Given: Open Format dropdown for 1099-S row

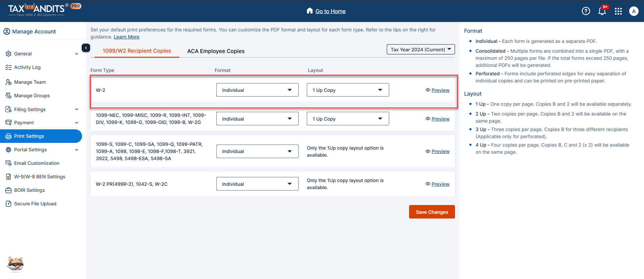Looking at the screenshot, I should click(257, 151).
